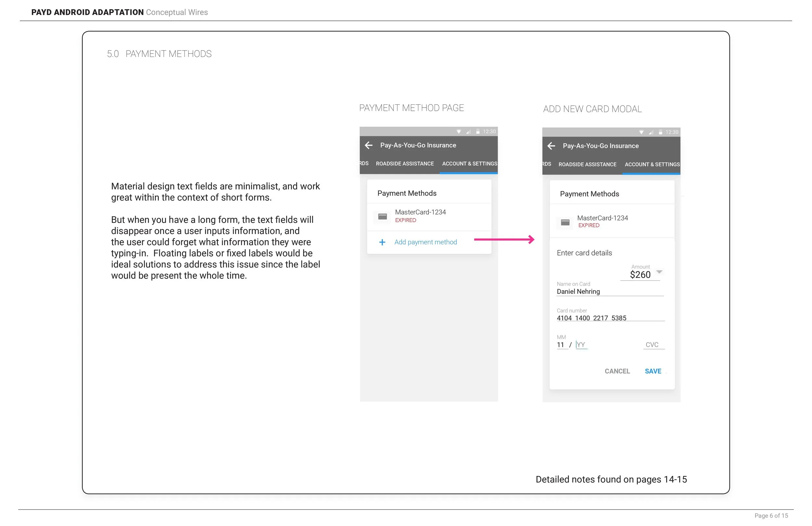Select Roadside Assistance tab in left phone
Image resolution: width=812 pixels, height=526 pixels.
405,164
